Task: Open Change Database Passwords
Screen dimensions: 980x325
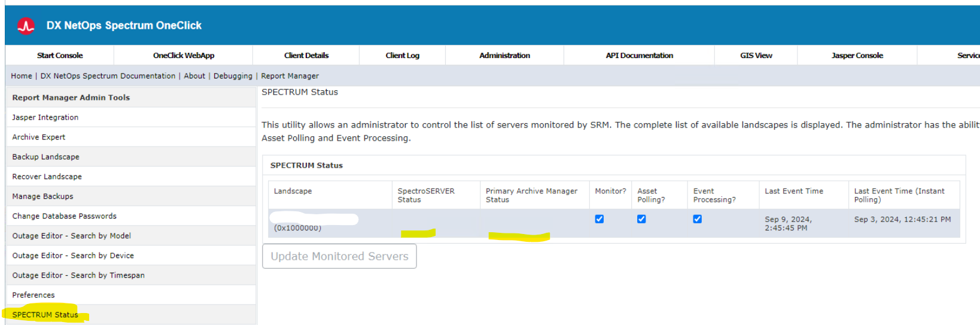Action: (x=65, y=216)
